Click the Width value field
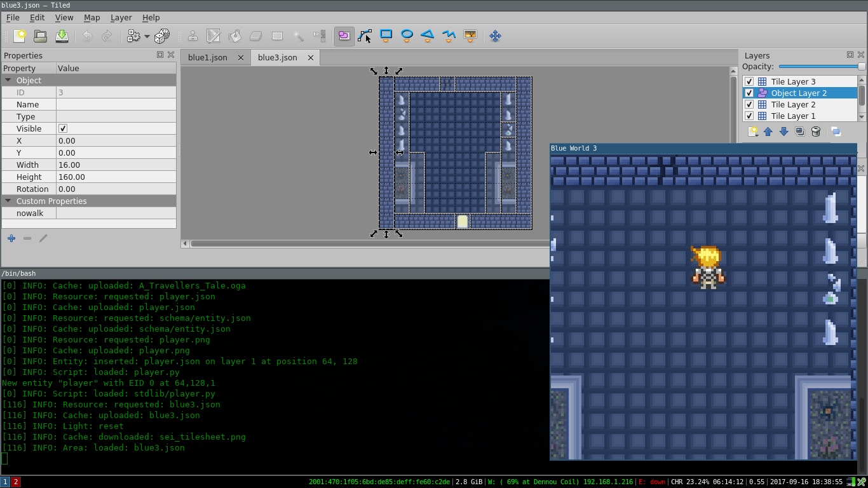 pyautogui.click(x=116, y=165)
